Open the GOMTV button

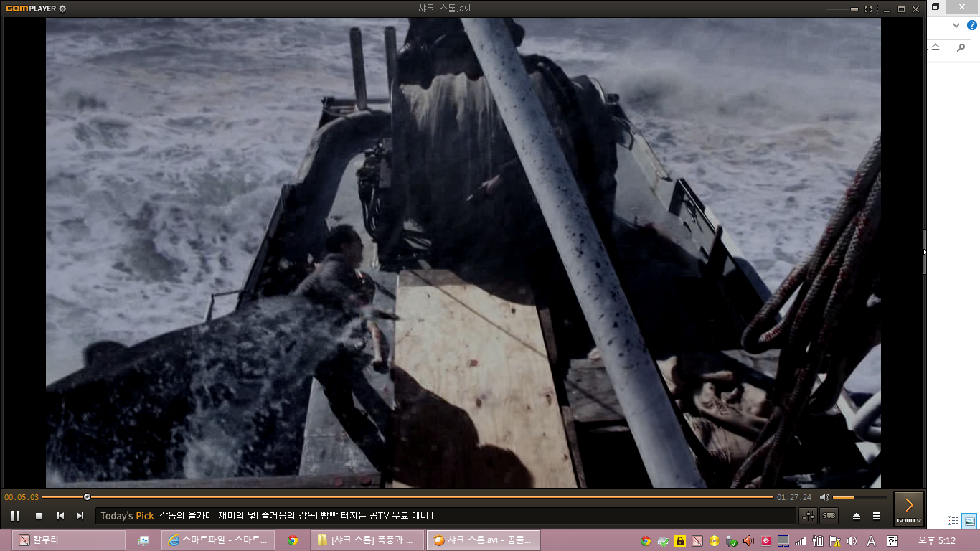coord(909,509)
